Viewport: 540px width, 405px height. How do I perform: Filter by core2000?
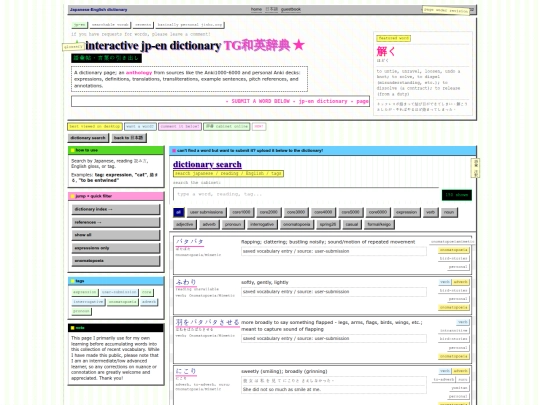pyautogui.click(x=269, y=212)
